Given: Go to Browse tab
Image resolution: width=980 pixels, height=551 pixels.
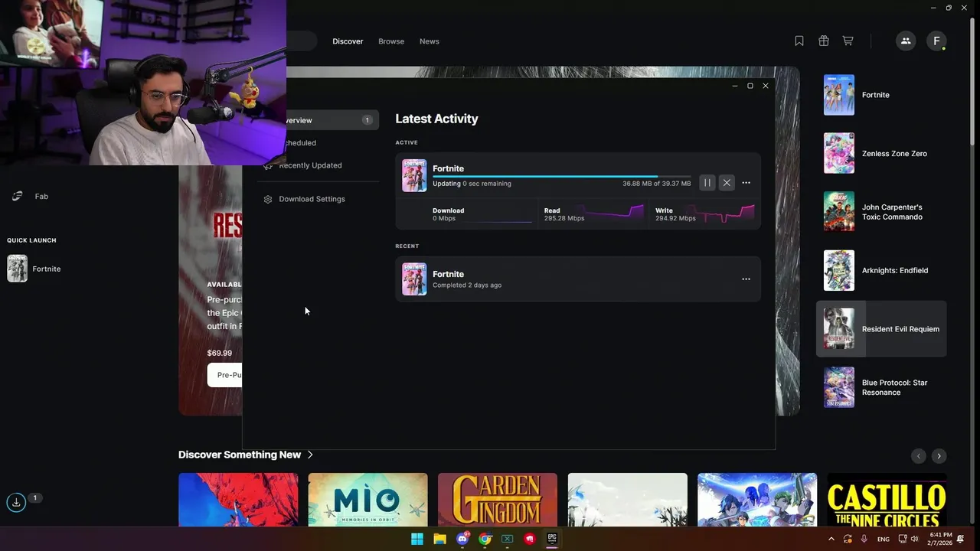Looking at the screenshot, I should click(x=391, y=41).
